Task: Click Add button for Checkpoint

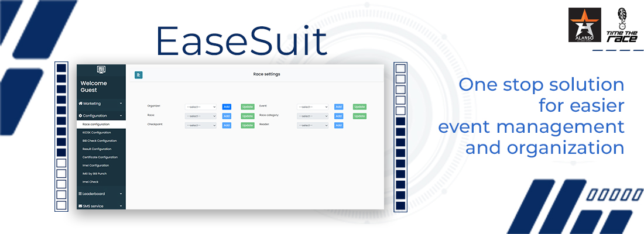Action: pos(227,125)
